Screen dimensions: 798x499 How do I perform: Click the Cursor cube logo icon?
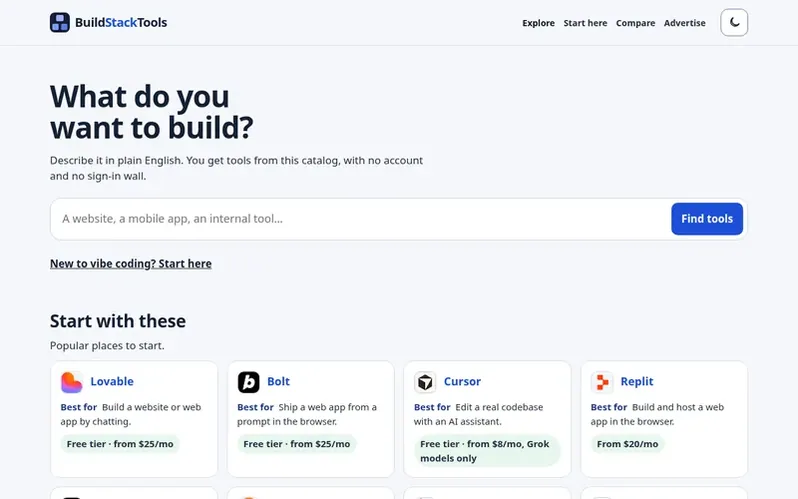(x=425, y=382)
